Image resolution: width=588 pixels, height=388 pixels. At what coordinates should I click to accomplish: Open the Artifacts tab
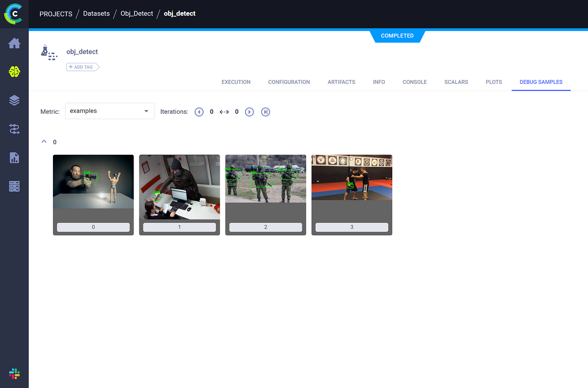(x=341, y=82)
